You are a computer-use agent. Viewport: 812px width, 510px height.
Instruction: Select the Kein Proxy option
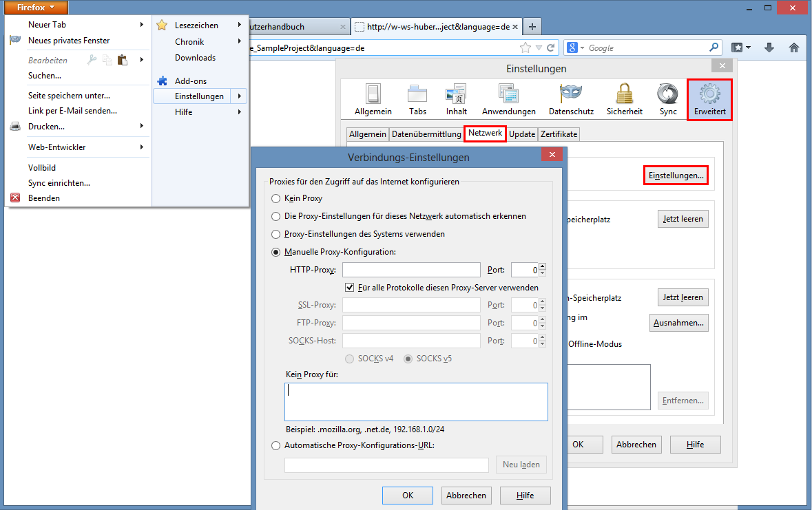click(x=275, y=198)
